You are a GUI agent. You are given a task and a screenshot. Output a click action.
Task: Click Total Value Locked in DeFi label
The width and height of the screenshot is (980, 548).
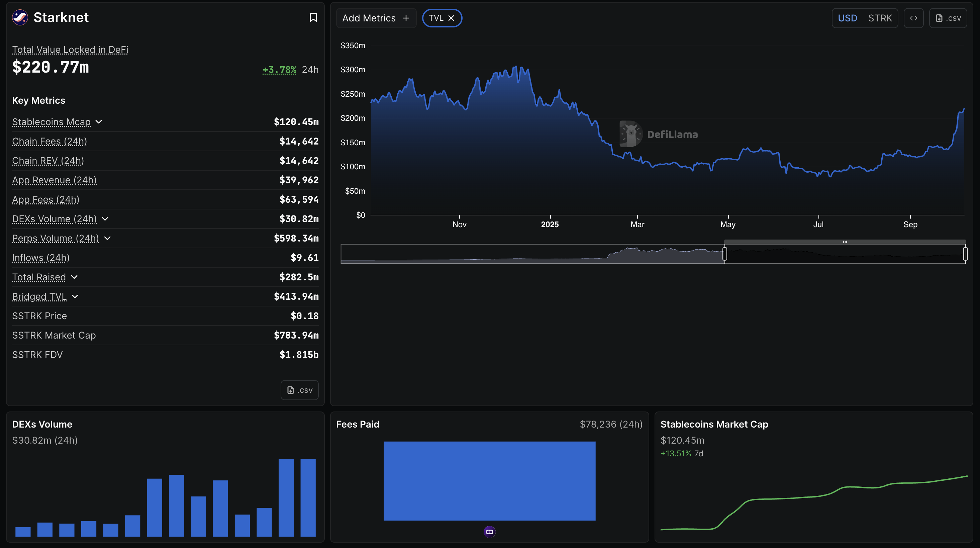click(x=70, y=50)
